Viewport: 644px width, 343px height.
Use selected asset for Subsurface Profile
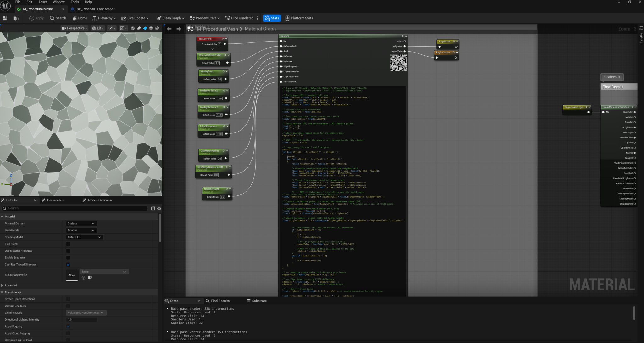tap(83, 278)
